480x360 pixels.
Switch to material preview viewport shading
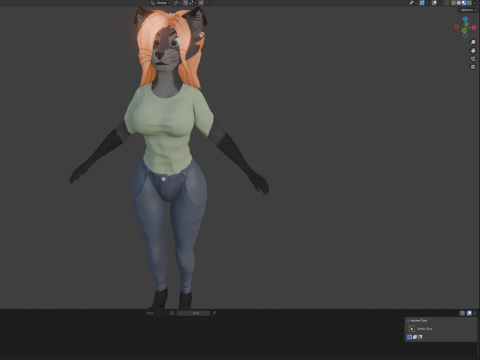(464, 3)
